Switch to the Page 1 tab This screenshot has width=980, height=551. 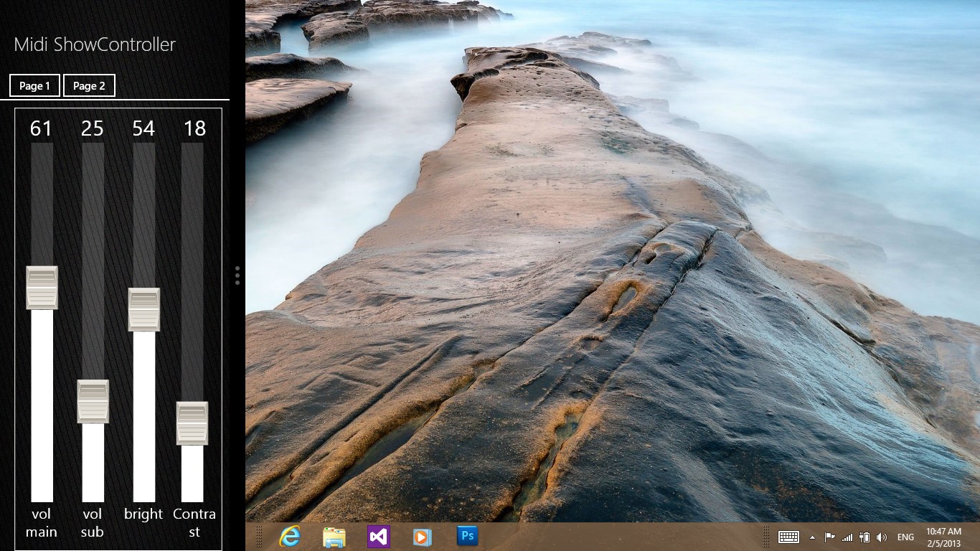(x=34, y=85)
